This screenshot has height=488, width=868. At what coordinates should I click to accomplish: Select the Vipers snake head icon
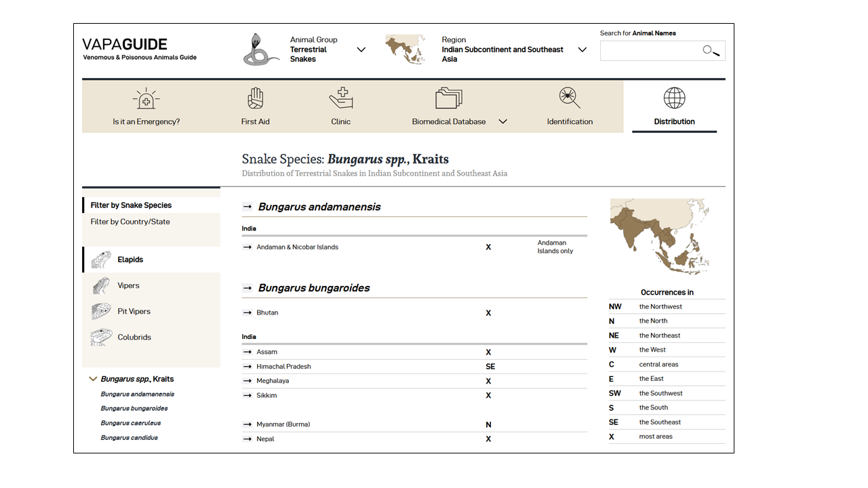pyautogui.click(x=100, y=285)
